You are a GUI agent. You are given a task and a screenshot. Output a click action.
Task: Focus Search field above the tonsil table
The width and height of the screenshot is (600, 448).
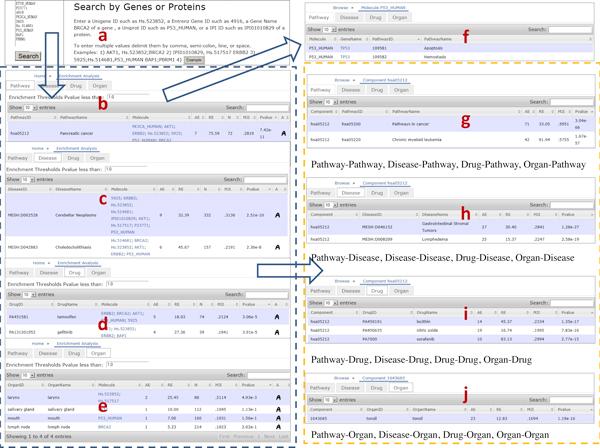coord(571,400)
